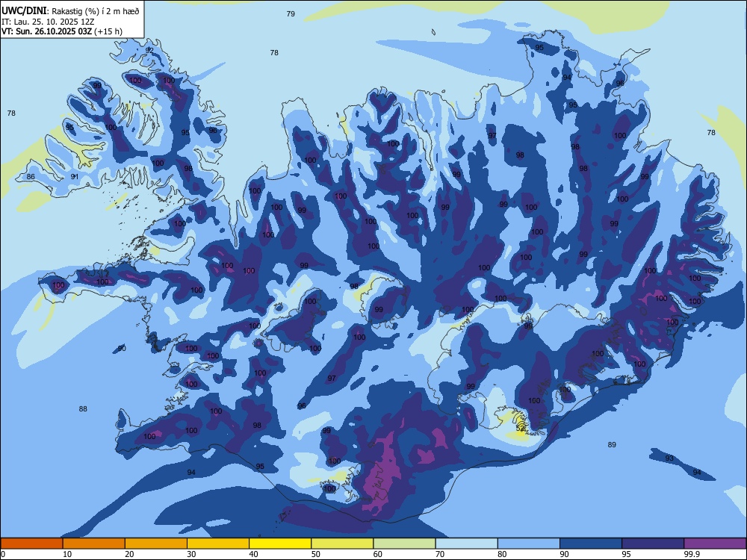The image size is (747, 560).
Task: Click the '91' humidity value on the map
Action: click(74, 176)
